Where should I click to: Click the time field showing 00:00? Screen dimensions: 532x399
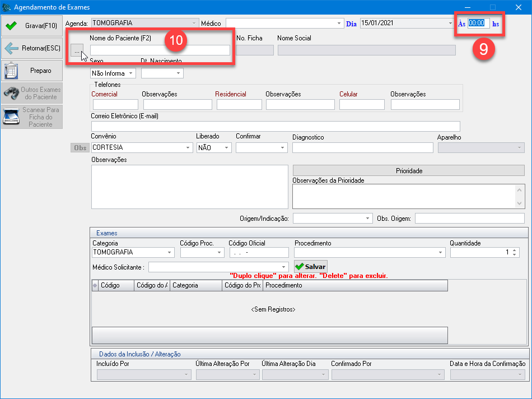tap(479, 24)
